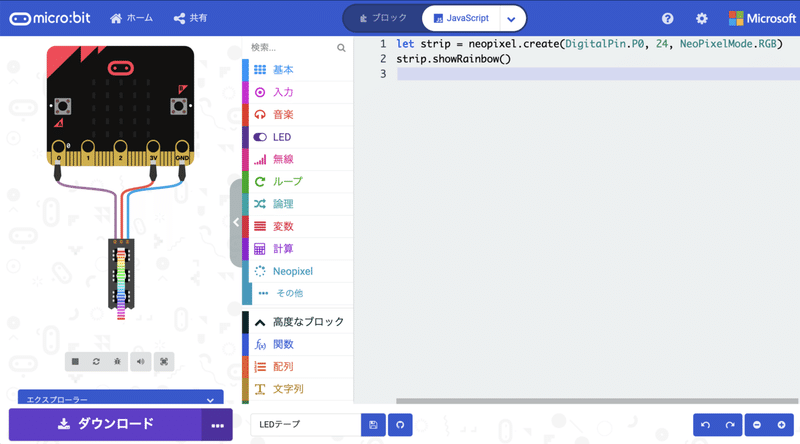Viewport: 800px width, 444px height.
Task: Open download more options ellipsis
Action: [217, 425]
